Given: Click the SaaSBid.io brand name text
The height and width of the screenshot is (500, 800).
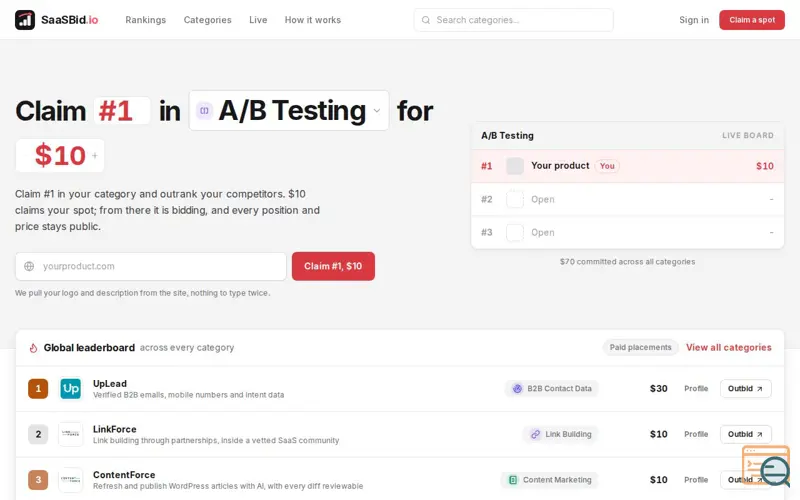Looking at the screenshot, I should [x=69, y=20].
